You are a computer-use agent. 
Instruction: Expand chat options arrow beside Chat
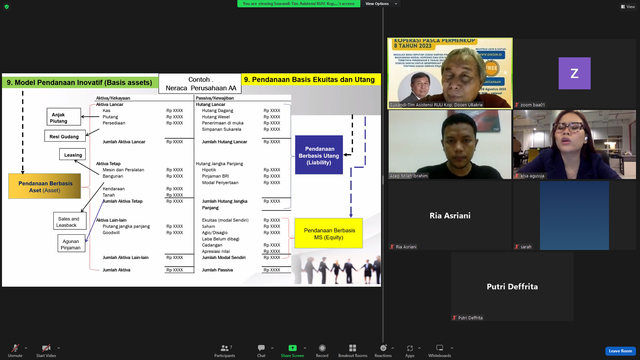coord(272,348)
